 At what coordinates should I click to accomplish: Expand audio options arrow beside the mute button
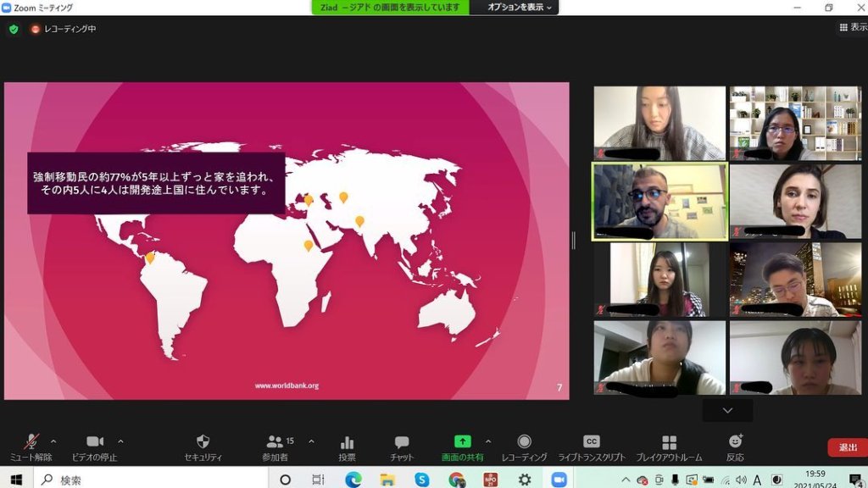[53, 441]
